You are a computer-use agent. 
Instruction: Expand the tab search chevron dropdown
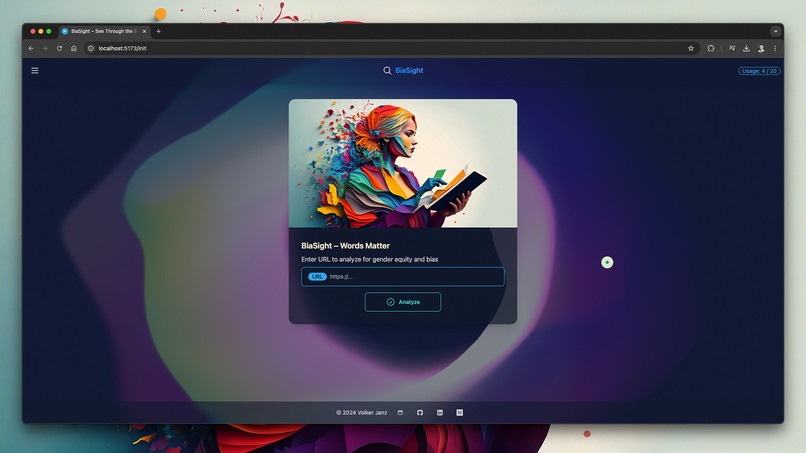(776, 31)
